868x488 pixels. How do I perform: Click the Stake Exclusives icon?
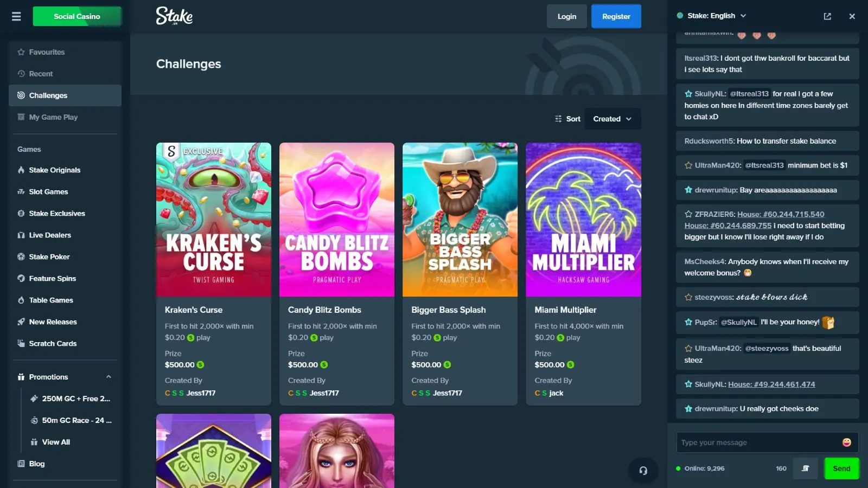click(21, 213)
